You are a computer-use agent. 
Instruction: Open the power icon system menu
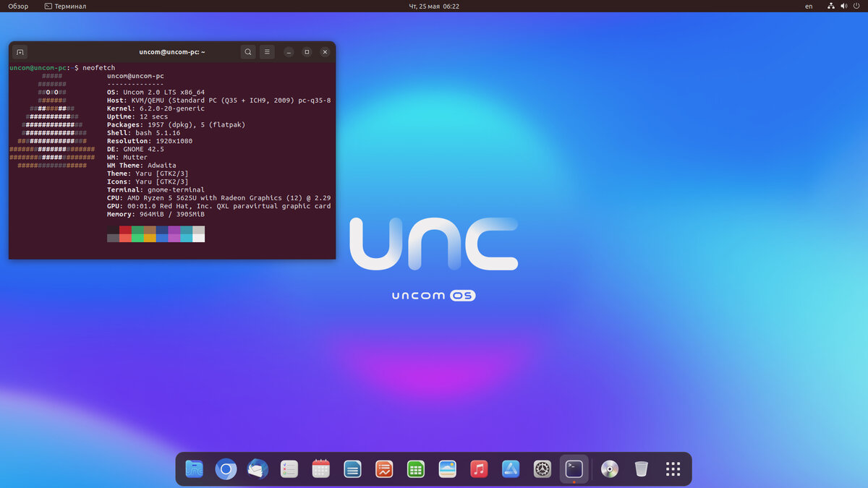857,6
